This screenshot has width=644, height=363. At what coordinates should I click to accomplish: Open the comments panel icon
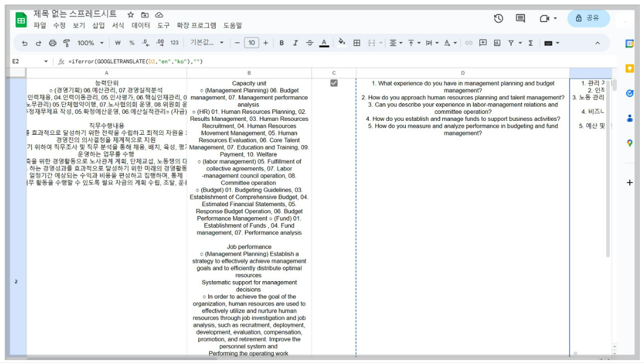coord(520,19)
